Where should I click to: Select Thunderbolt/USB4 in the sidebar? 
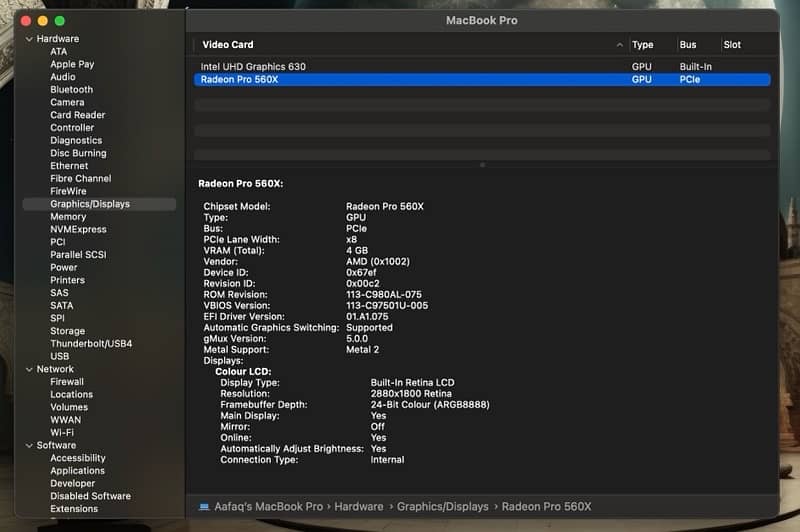91,343
